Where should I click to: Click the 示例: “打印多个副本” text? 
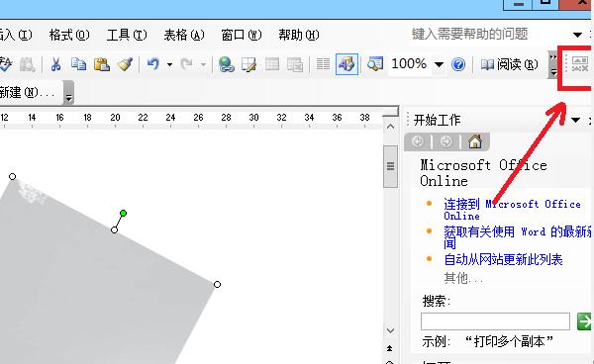[487, 341]
